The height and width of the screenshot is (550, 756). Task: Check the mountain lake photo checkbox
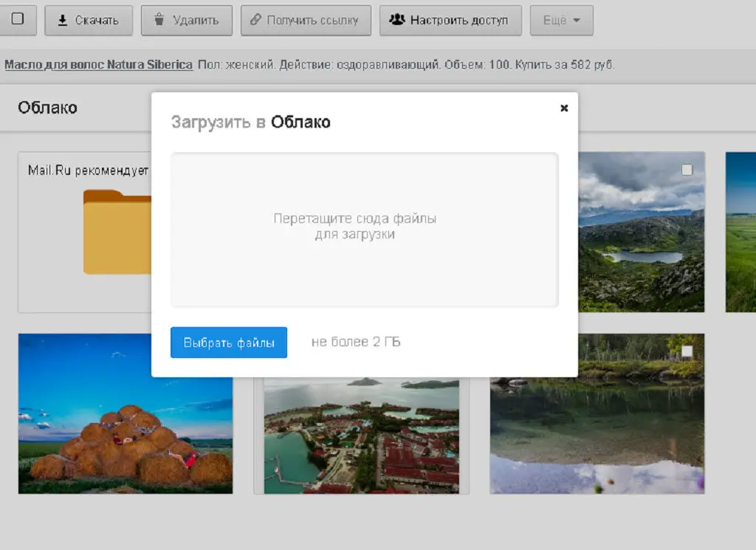tap(687, 170)
